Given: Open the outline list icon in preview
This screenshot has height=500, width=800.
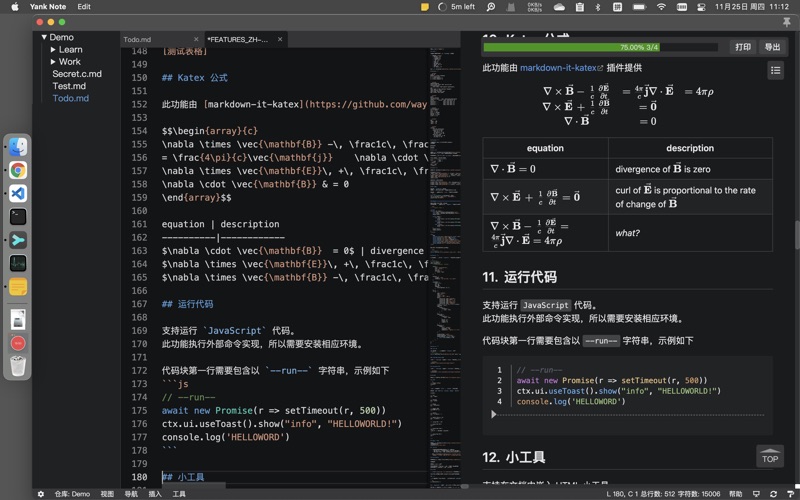Looking at the screenshot, I should (x=775, y=70).
